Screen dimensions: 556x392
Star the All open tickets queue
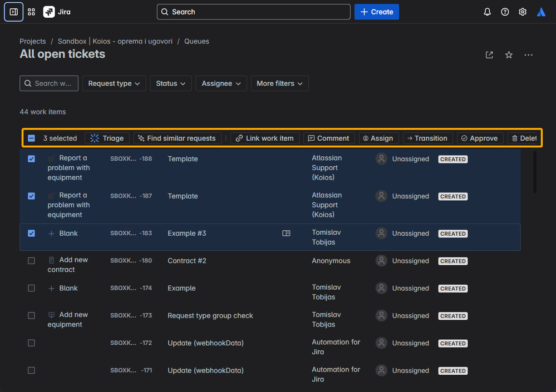click(509, 55)
